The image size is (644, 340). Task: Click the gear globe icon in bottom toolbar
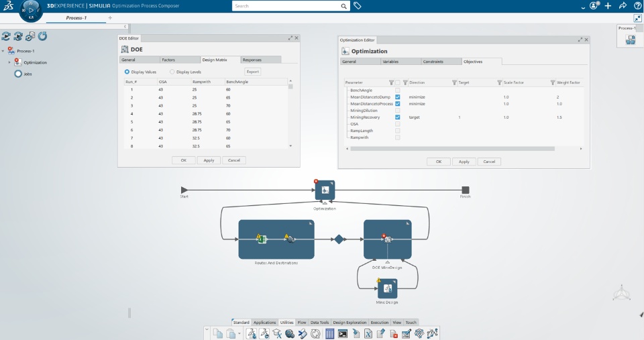click(x=290, y=333)
